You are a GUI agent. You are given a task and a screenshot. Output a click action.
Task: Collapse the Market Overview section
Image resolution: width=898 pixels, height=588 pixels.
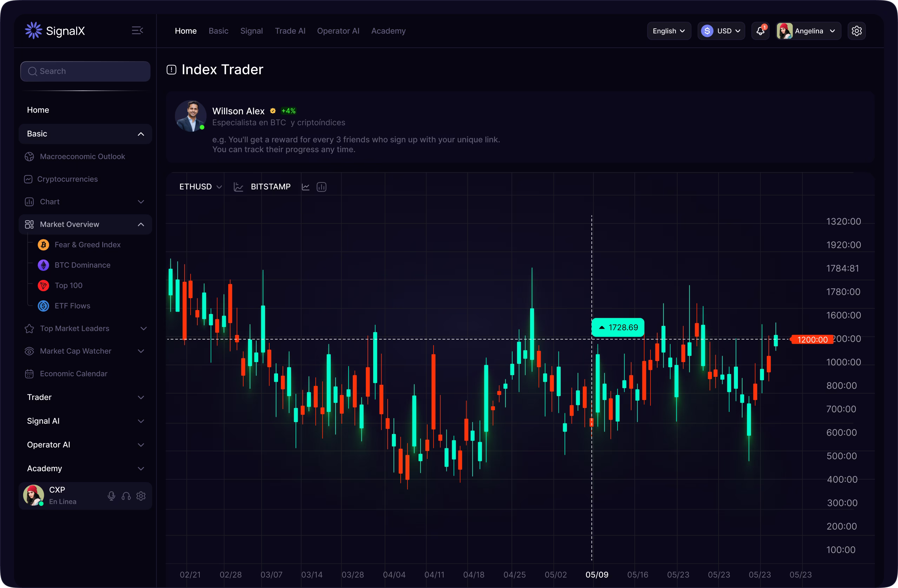click(141, 225)
